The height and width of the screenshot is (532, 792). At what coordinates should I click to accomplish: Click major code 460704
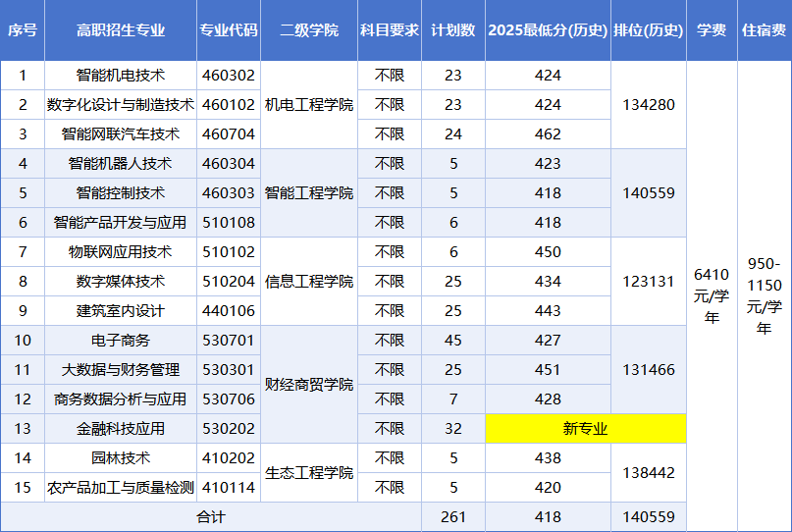229,133
